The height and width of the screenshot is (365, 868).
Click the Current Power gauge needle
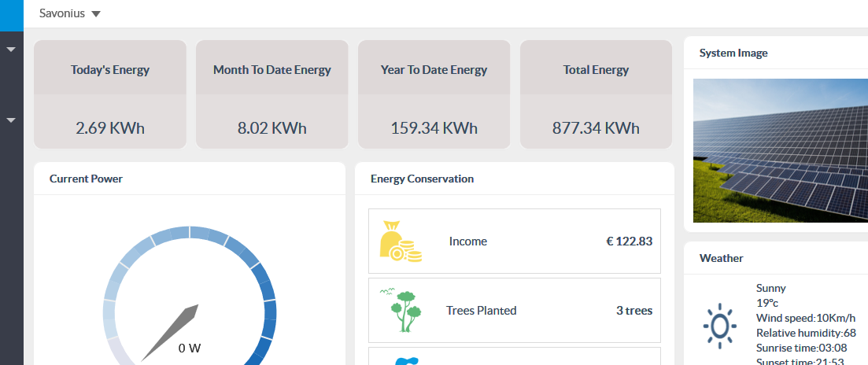[x=169, y=333]
